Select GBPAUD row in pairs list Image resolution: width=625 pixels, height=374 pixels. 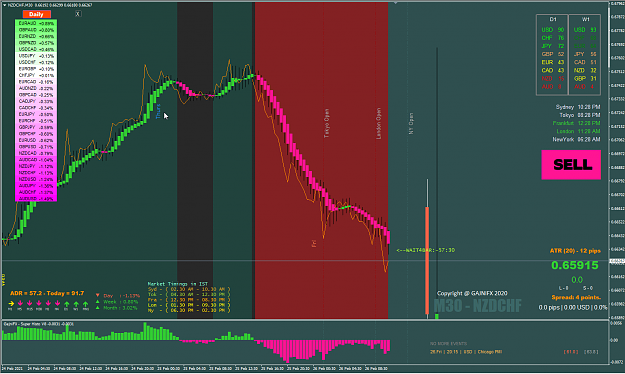click(x=36, y=30)
